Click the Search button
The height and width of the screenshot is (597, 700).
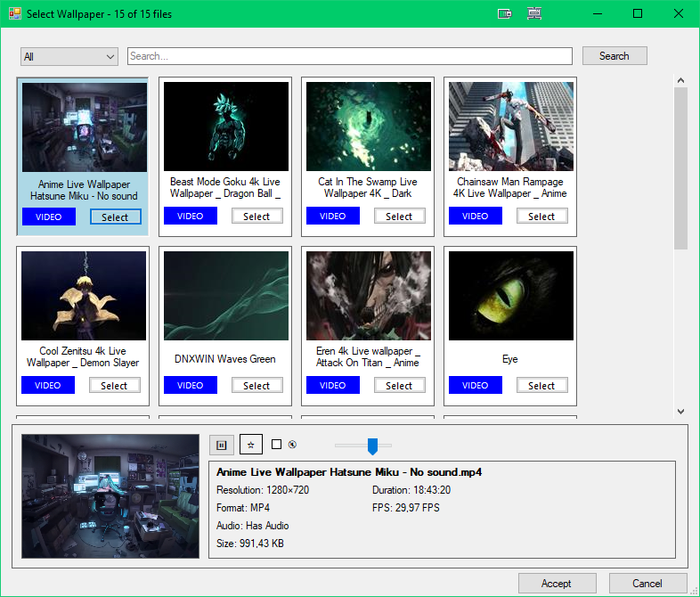point(615,56)
